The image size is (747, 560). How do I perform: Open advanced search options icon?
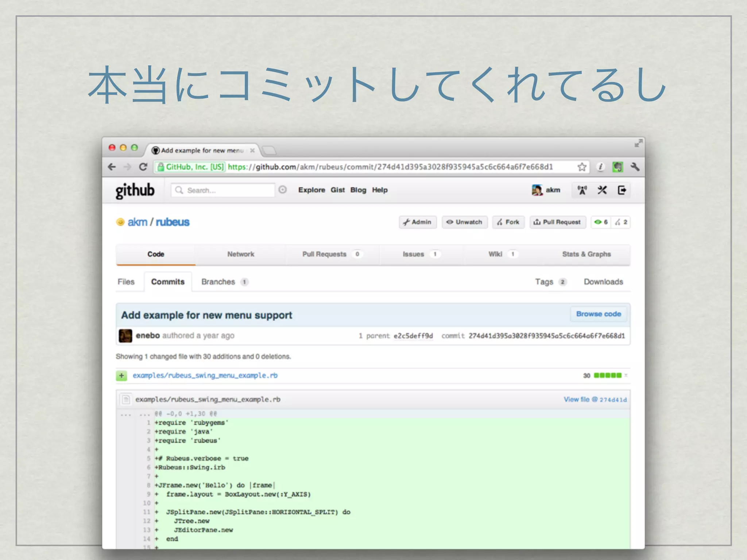click(283, 190)
